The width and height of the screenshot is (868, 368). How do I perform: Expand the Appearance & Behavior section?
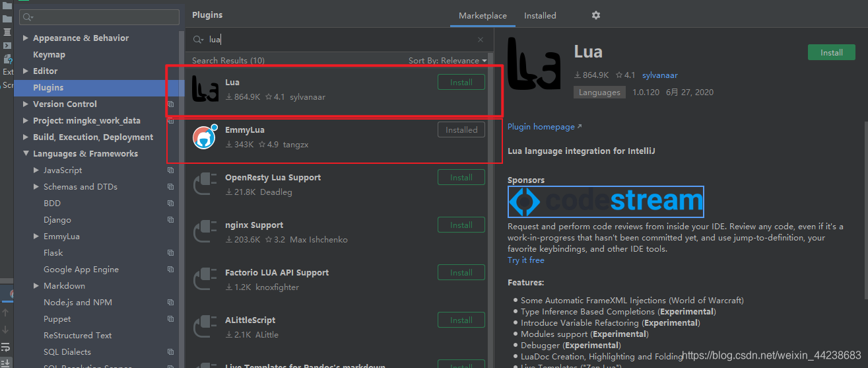(25, 38)
